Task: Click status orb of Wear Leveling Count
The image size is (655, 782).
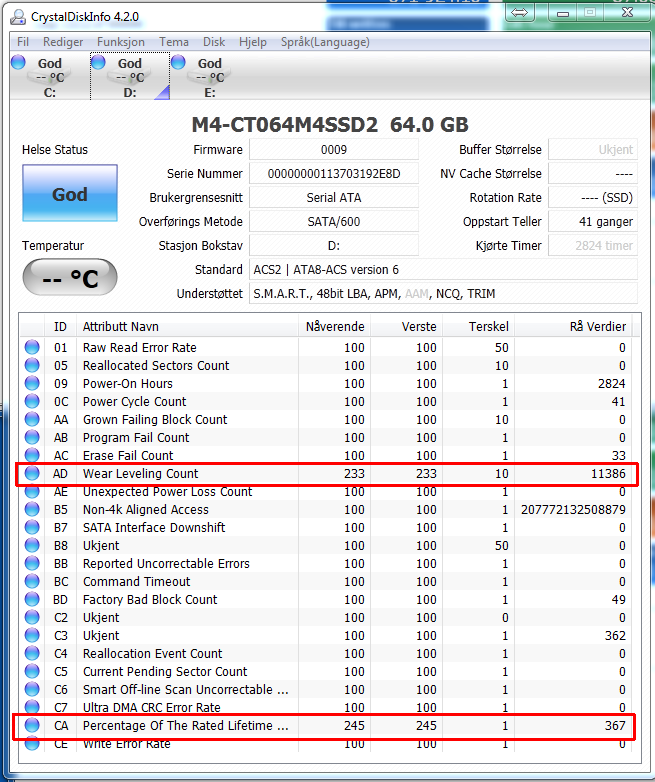Action: (x=32, y=473)
